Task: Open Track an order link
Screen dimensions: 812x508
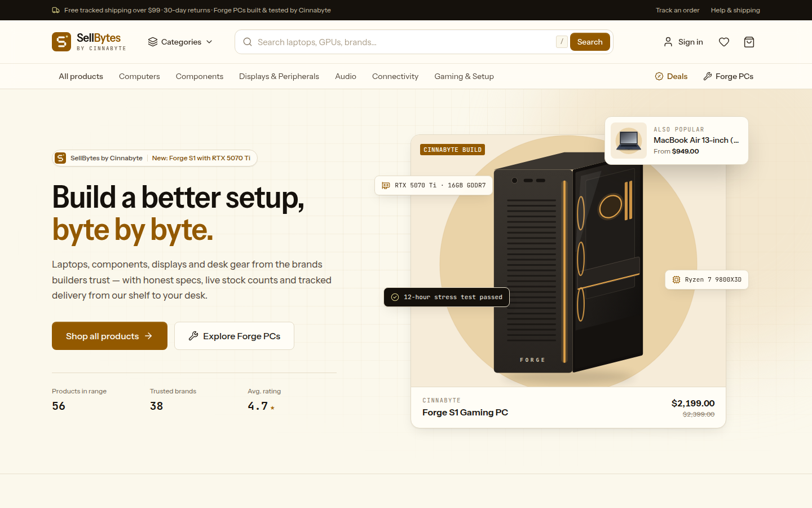Action: click(x=677, y=10)
